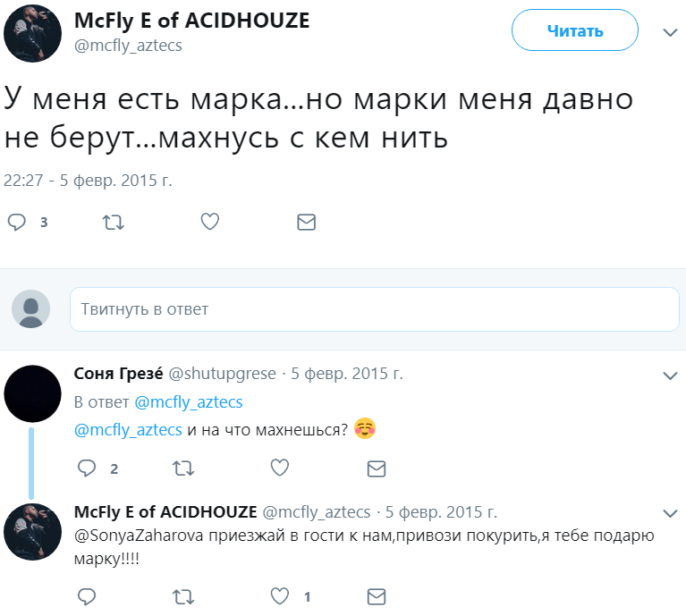The height and width of the screenshot is (616, 686).
Task: Share McFly's last reply via envelope icon
Action: tap(377, 595)
